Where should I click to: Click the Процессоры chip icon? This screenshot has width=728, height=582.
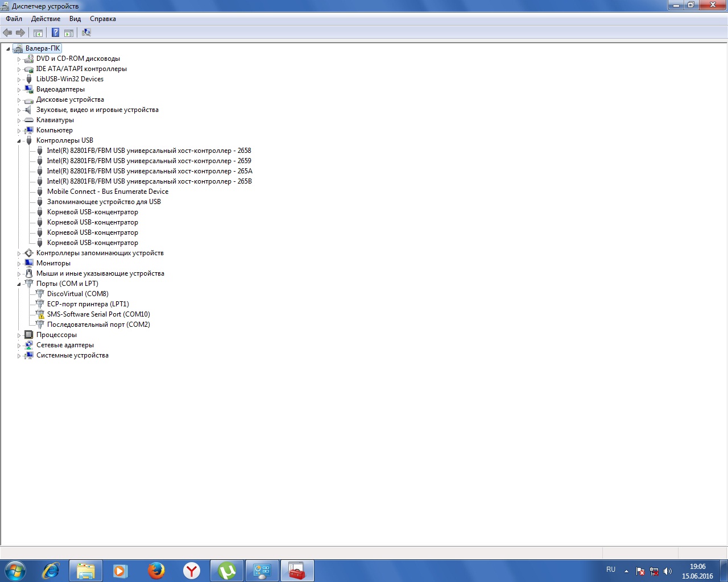[x=29, y=335]
